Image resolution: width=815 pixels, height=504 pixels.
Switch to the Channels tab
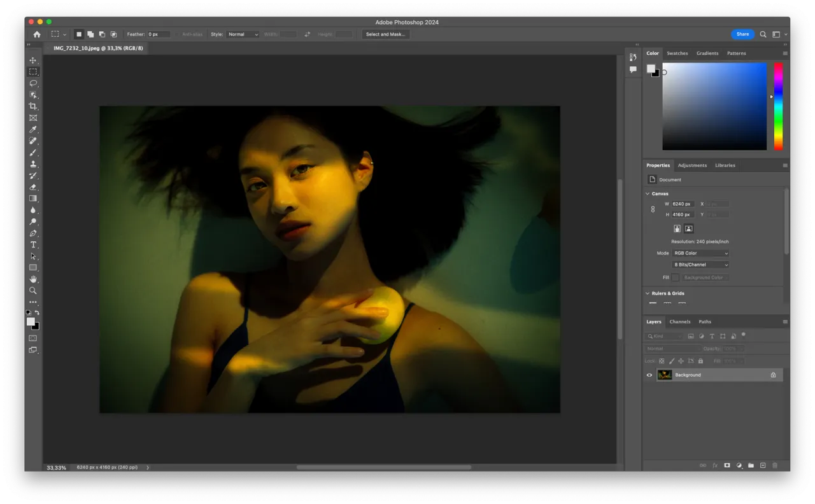pyautogui.click(x=680, y=321)
